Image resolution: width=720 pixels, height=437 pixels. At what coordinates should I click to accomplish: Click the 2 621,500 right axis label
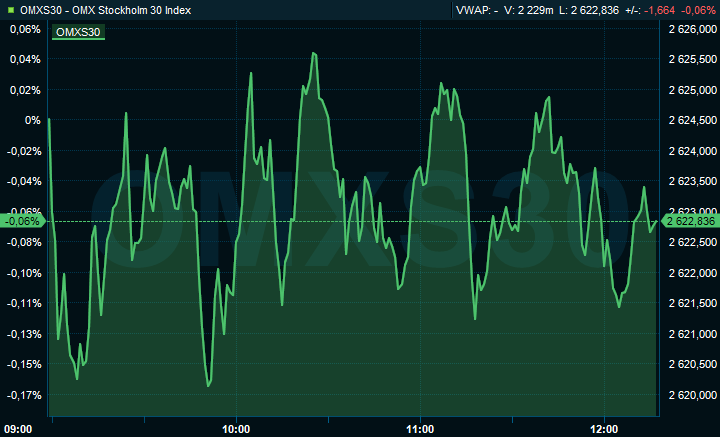coord(692,303)
